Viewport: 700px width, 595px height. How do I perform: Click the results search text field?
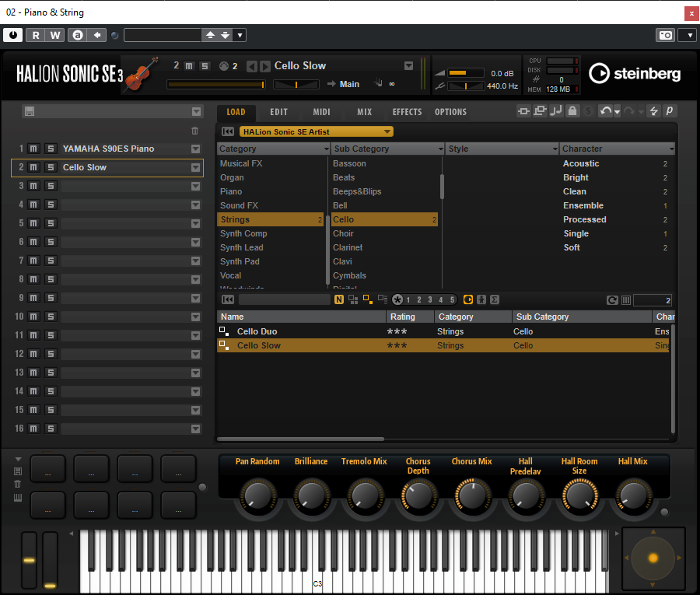click(x=285, y=299)
